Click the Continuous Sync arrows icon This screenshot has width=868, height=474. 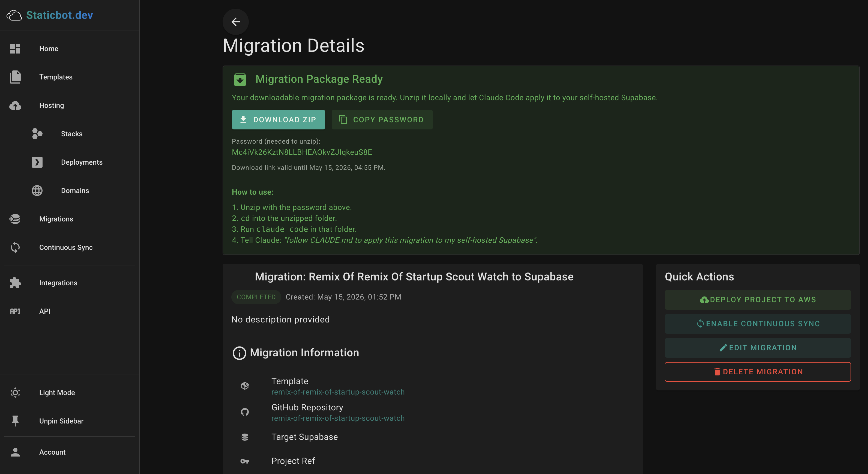(15, 247)
